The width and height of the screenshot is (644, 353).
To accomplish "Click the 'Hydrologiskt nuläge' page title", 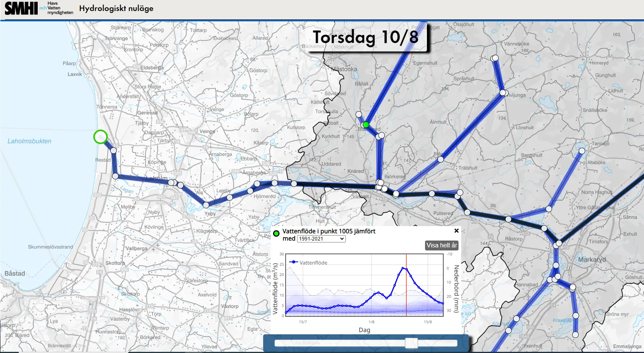I will tap(116, 8).
